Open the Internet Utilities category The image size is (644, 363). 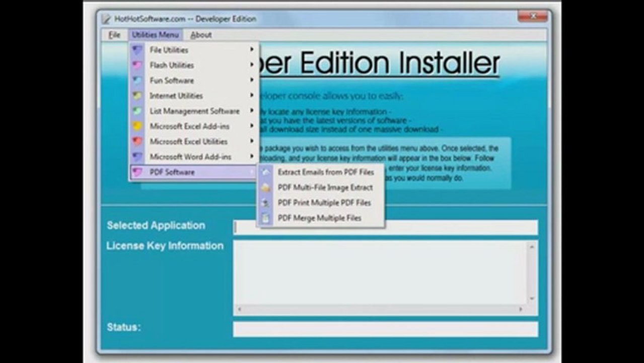(194, 95)
